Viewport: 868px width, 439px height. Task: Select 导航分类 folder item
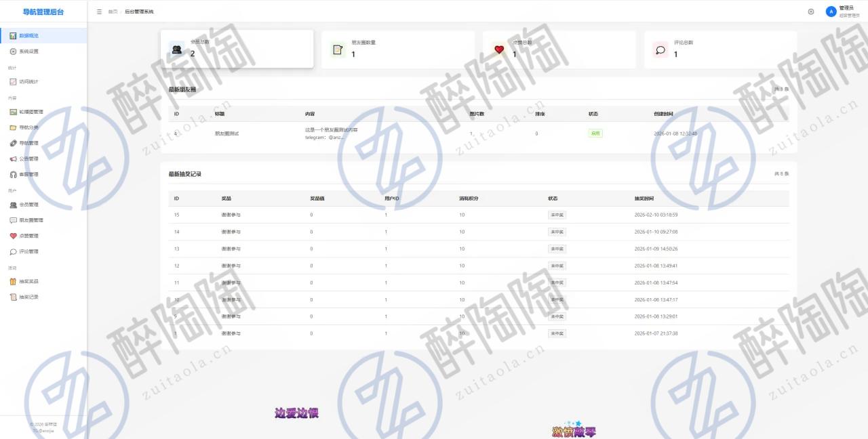click(28, 127)
